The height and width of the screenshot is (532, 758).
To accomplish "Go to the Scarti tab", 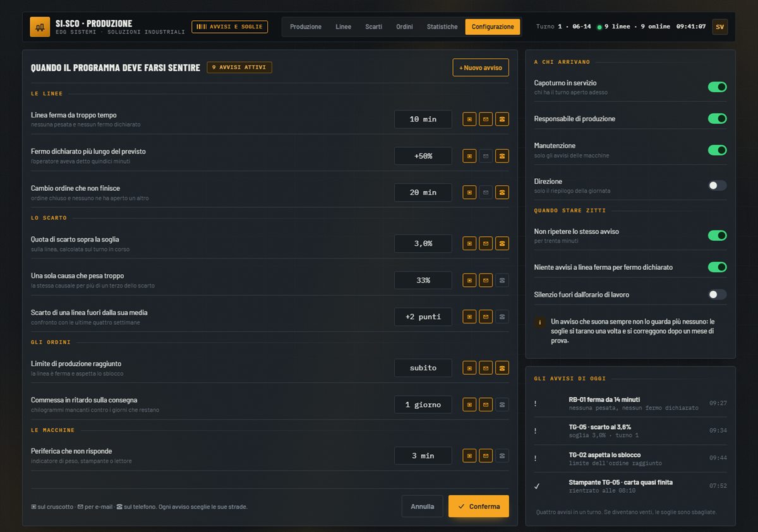I will click(x=373, y=27).
